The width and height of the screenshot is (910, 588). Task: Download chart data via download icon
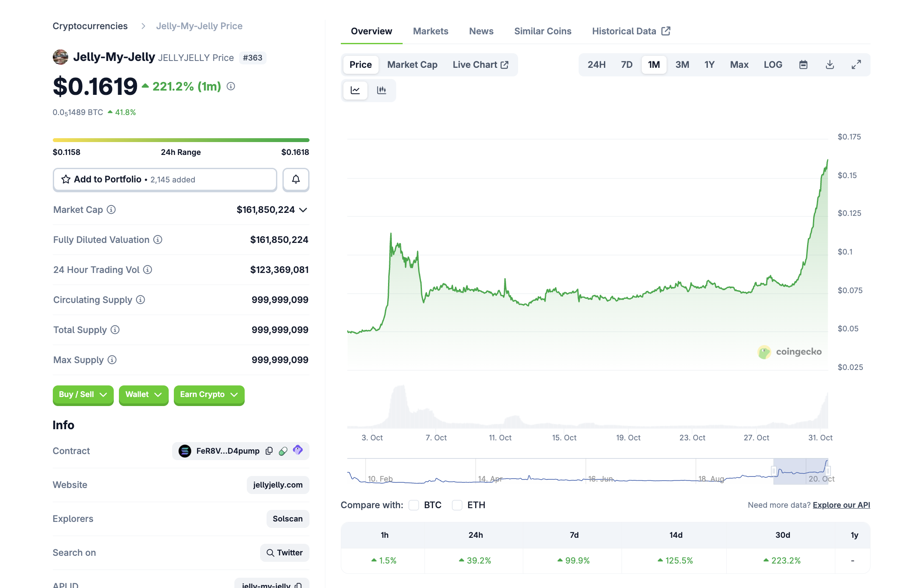[x=830, y=65]
